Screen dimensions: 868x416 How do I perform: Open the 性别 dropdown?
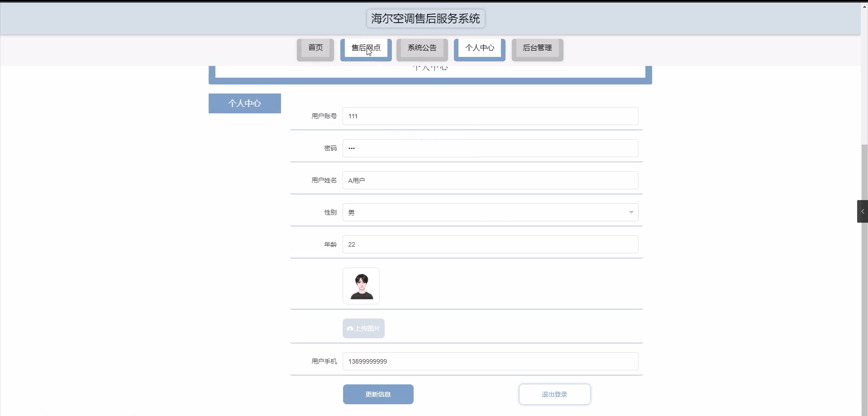click(x=490, y=212)
